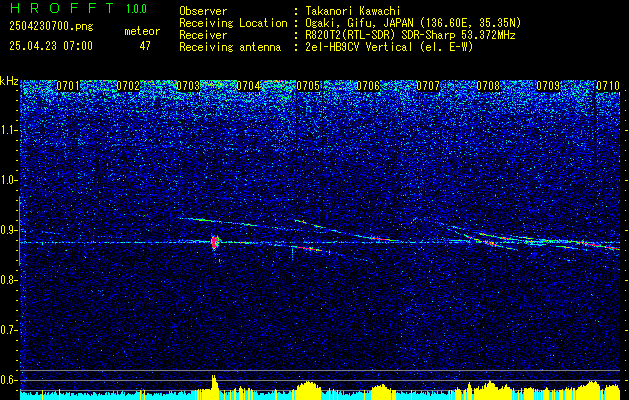The width and height of the screenshot is (629, 400).
Task: Click the 0706 time marker
Action: coord(368,86)
